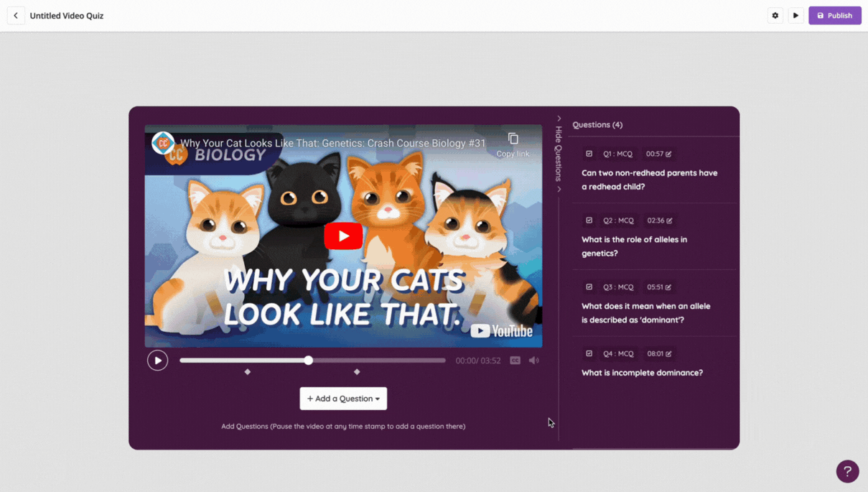
Task: Click the Questions (4) header
Action: (597, 125)
